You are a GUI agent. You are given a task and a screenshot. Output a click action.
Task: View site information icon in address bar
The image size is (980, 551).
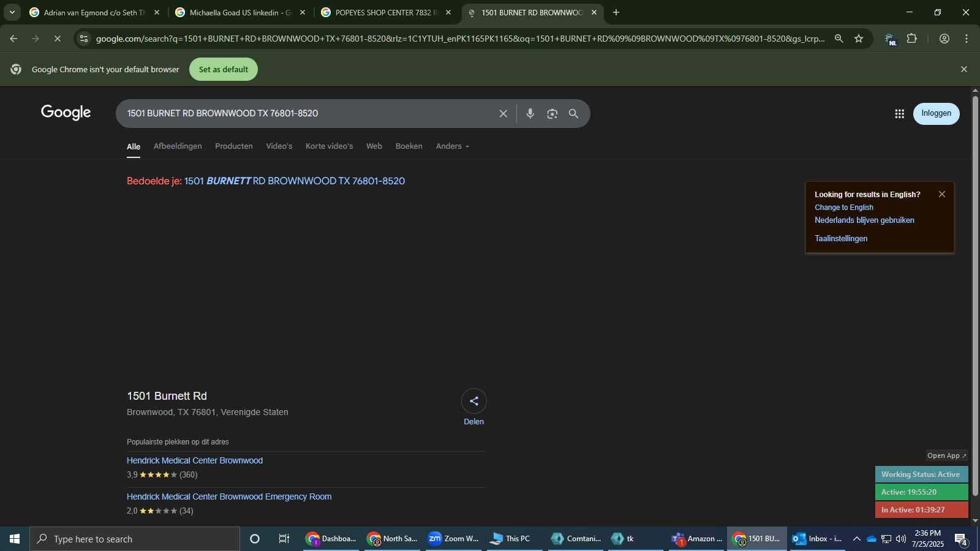point(84,39)
